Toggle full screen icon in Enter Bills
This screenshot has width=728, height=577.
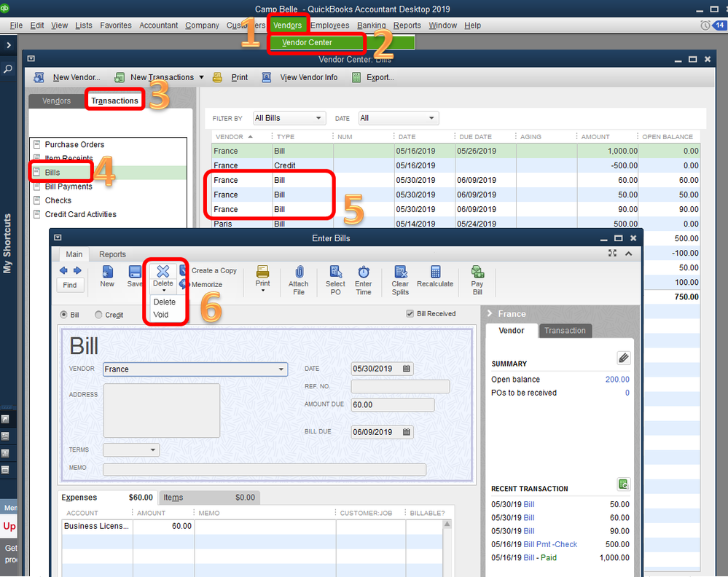(x=612, y=253)
